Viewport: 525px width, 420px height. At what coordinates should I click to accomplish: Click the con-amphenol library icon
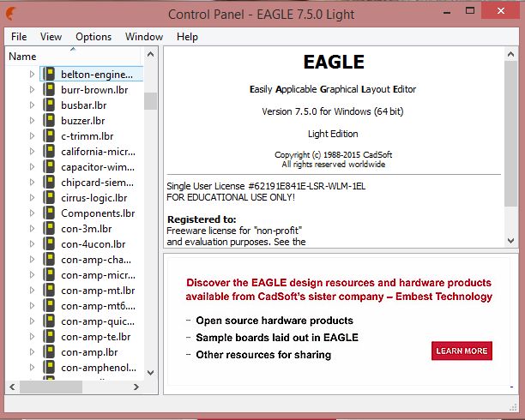point(49,367)
